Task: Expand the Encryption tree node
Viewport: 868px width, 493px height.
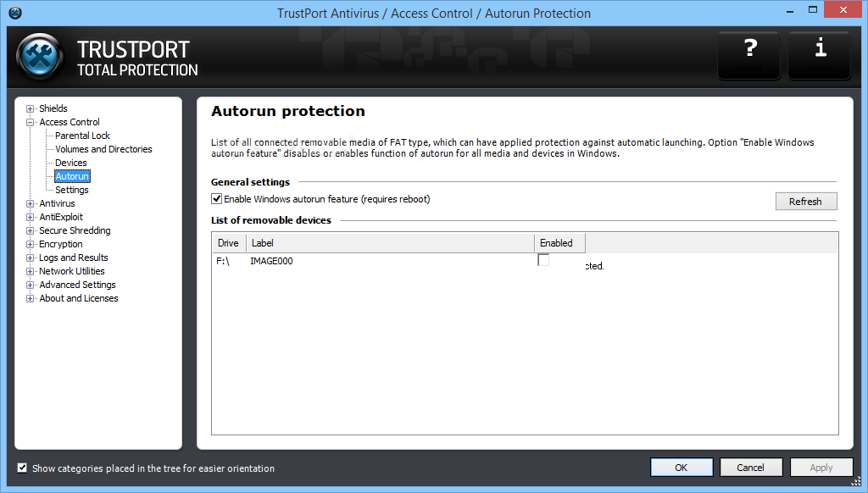Action: [x=31, y=245]
